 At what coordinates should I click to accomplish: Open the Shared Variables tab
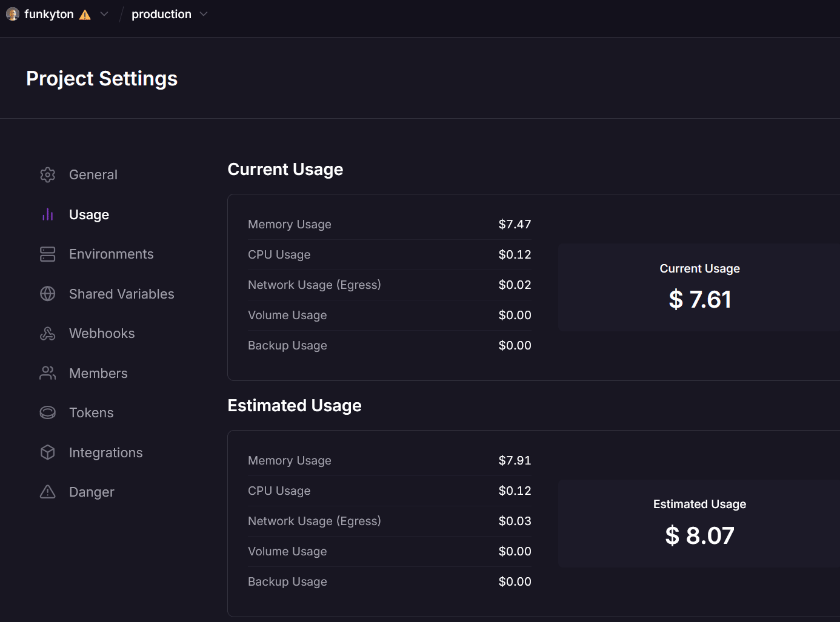tap(122, 294)
